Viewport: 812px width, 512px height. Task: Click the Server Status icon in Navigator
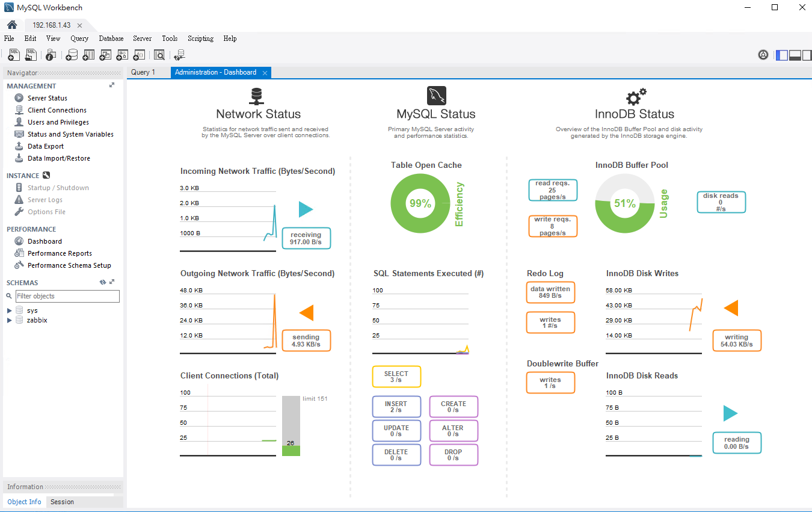point(19,98)
